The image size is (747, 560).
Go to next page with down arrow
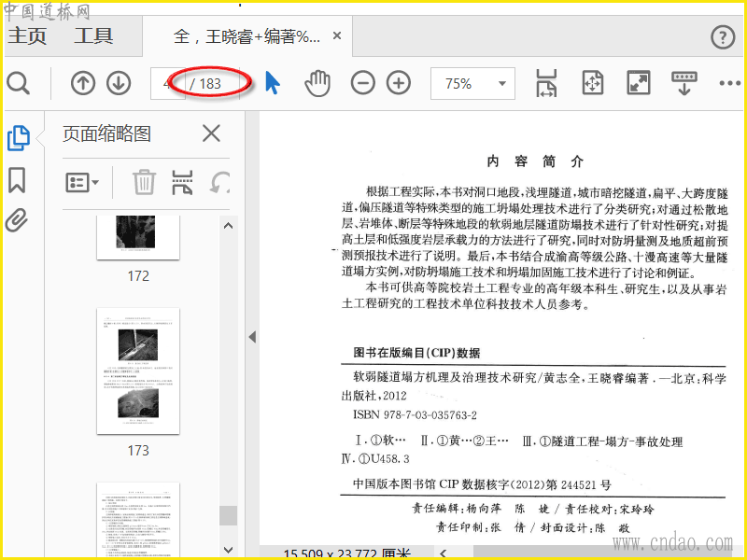[x=119, y=83]
